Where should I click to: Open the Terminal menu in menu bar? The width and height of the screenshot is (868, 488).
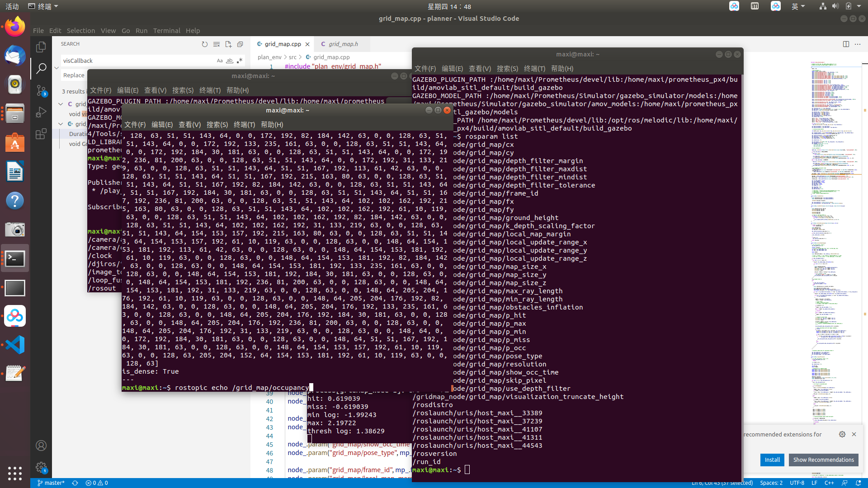[x=167, y=30]
